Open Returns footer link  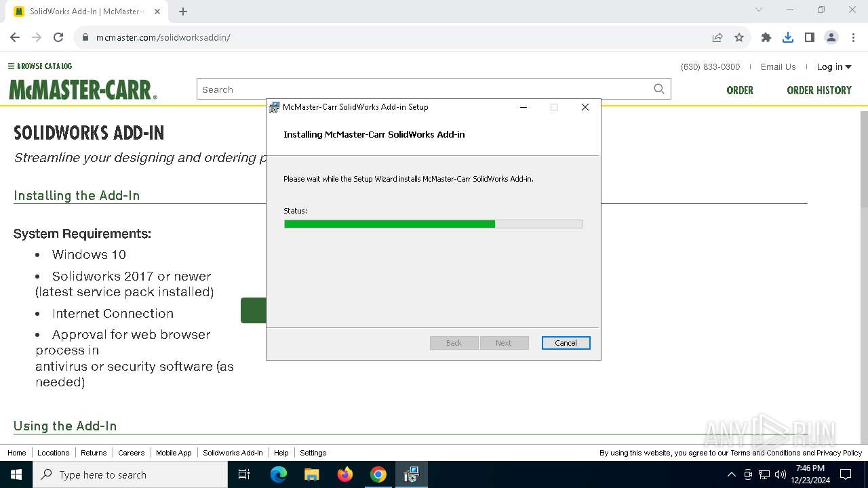click(x=94, y=453)
